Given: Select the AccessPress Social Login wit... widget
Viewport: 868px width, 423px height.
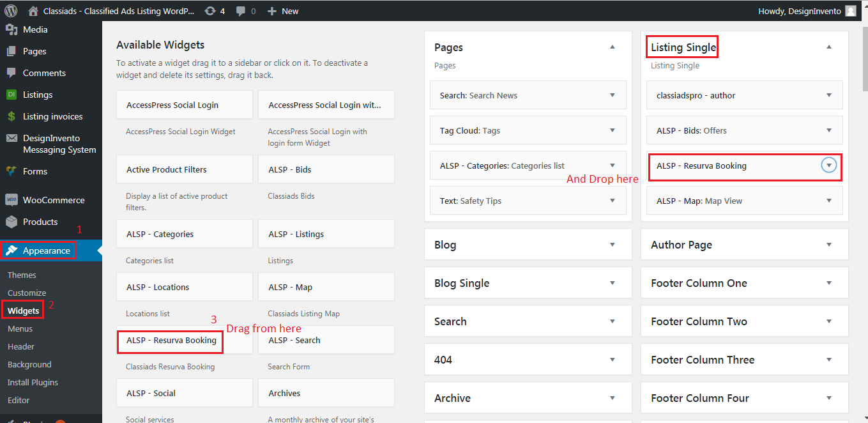Looking at the screenshot, I should pyautogui.click(x=326, y=105).
